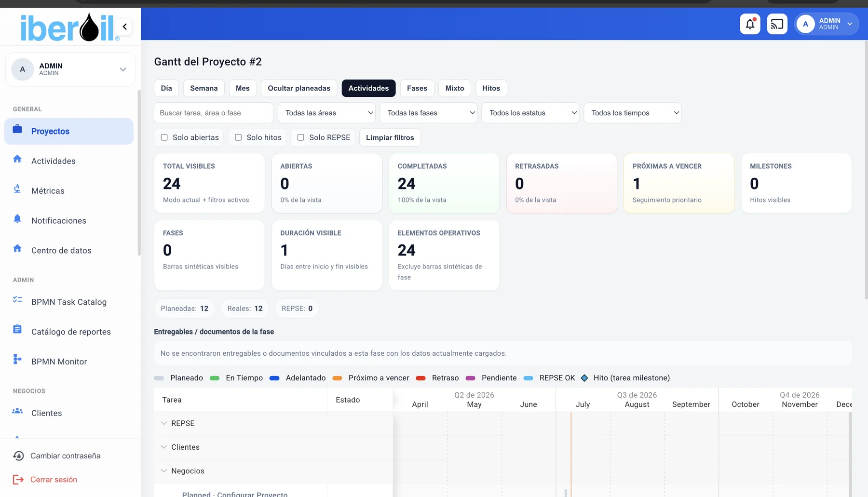868x497 pixels.
Task: Select the Fases view mode
Action: (417, 88)
